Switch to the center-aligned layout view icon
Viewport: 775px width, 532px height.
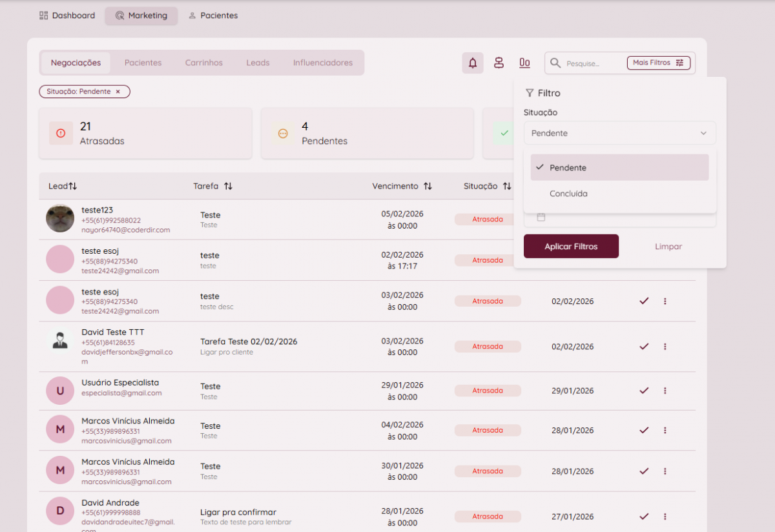(x=499, y=63)
